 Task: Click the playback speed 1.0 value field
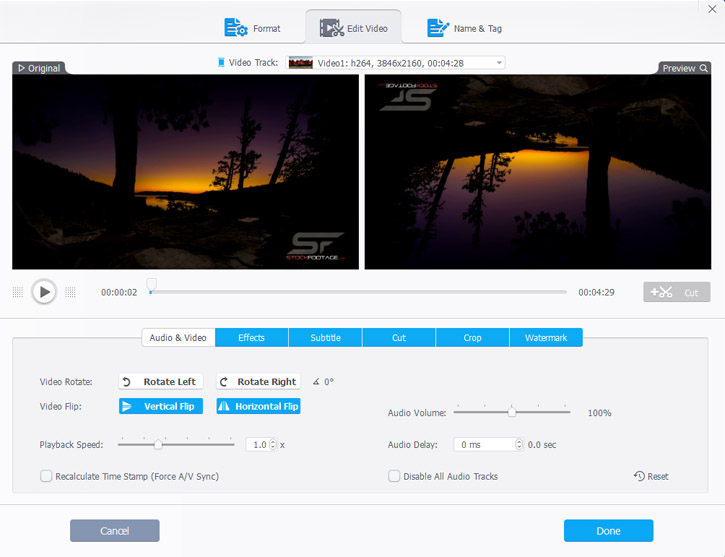point(258,445)
